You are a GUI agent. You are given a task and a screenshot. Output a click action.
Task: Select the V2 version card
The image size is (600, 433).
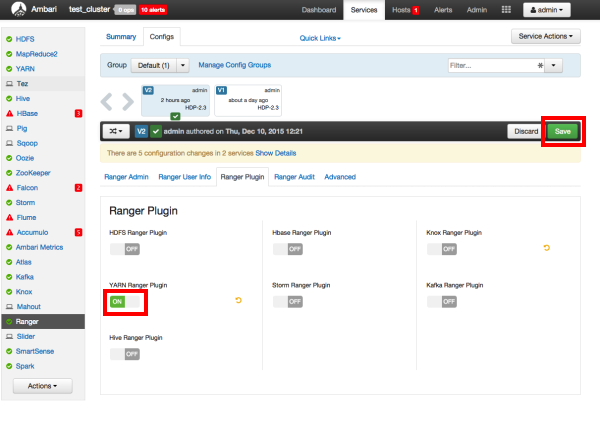coord(175,100)
